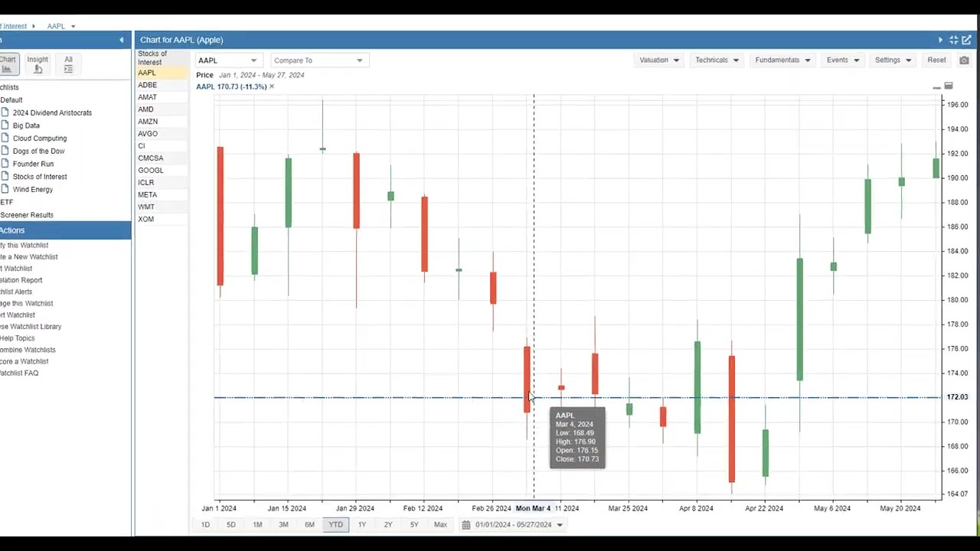Remove AAPL series with the x icon

272,86
